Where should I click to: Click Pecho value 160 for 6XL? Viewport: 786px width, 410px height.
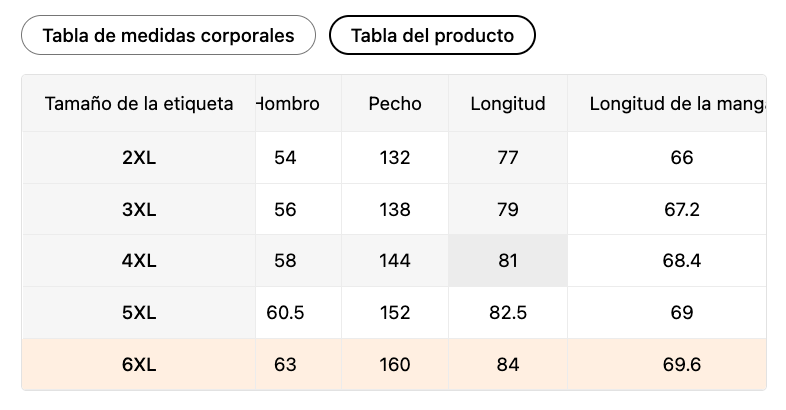(395, 365)
